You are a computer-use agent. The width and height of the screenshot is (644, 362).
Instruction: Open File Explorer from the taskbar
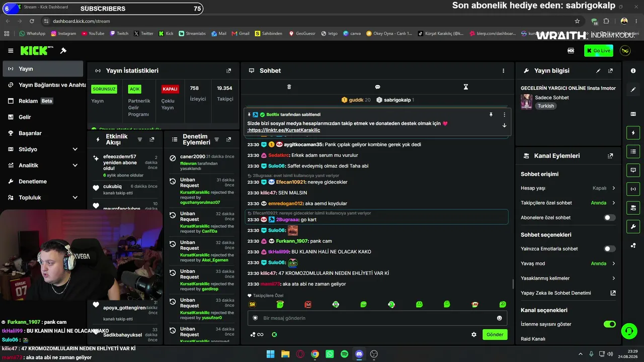click(285, 354)
